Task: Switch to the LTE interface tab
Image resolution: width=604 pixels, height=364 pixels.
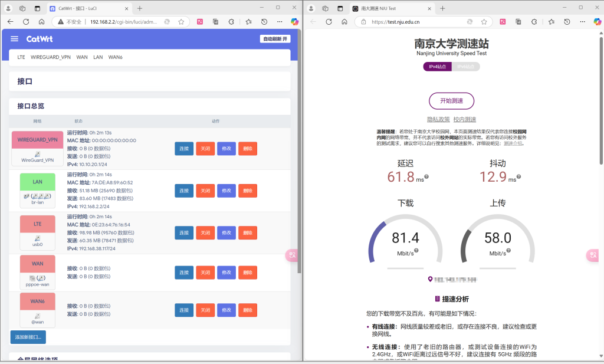Action: (x=21, y=57)
